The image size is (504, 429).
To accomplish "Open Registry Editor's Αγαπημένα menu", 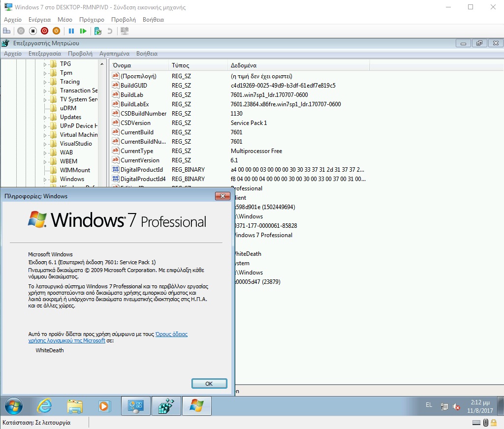I will 114,54.
